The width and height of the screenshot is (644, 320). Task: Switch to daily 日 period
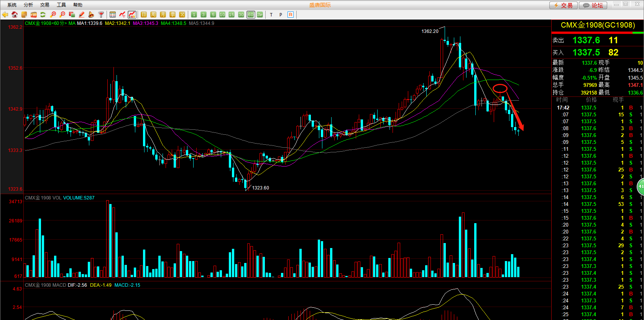tap(144, 15)
